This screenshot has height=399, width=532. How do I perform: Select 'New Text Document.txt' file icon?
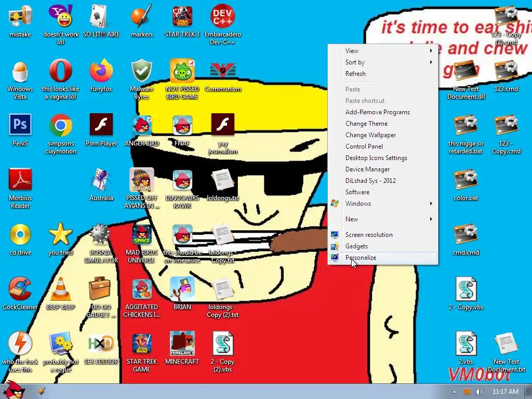[x=506, y=343]
